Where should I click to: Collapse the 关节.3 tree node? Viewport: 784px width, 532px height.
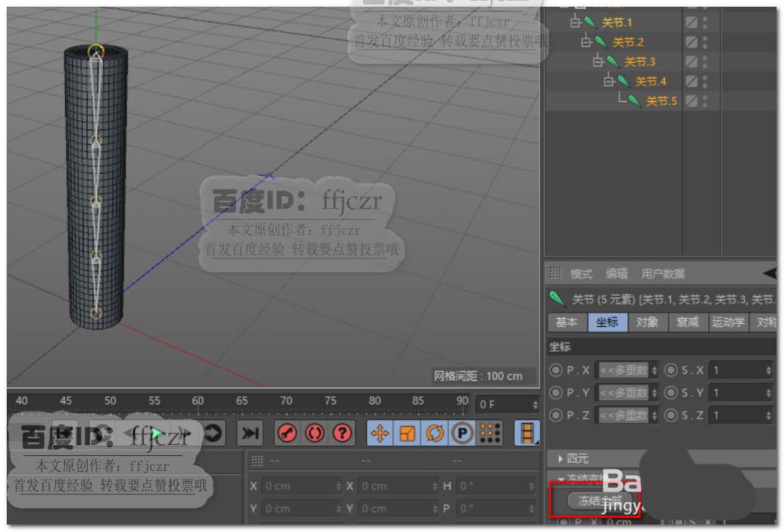tap(597, 61)
